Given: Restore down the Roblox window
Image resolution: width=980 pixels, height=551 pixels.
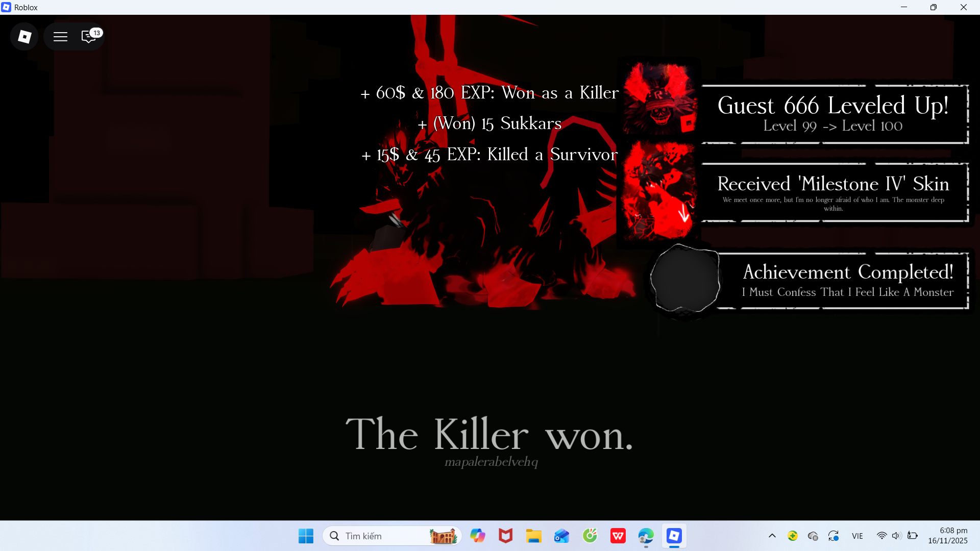Looking at the screenshot, I should pyautogui.click(x=934, y=7).
